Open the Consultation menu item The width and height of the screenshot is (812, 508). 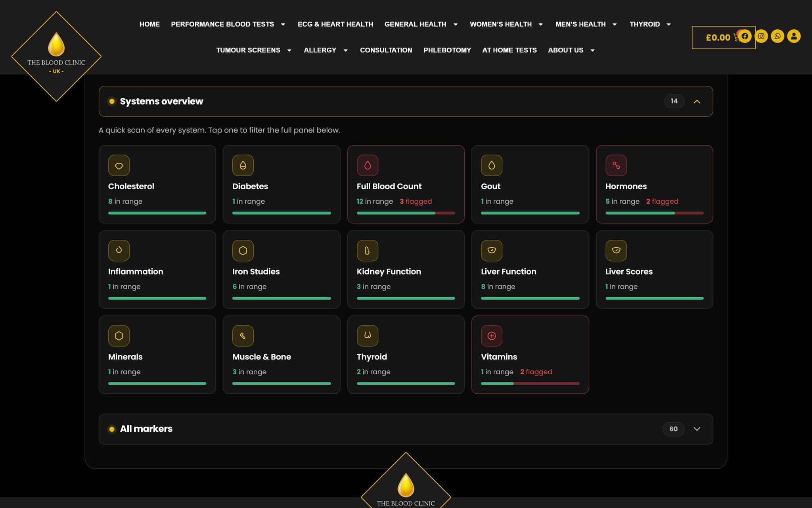click(386, 50)
